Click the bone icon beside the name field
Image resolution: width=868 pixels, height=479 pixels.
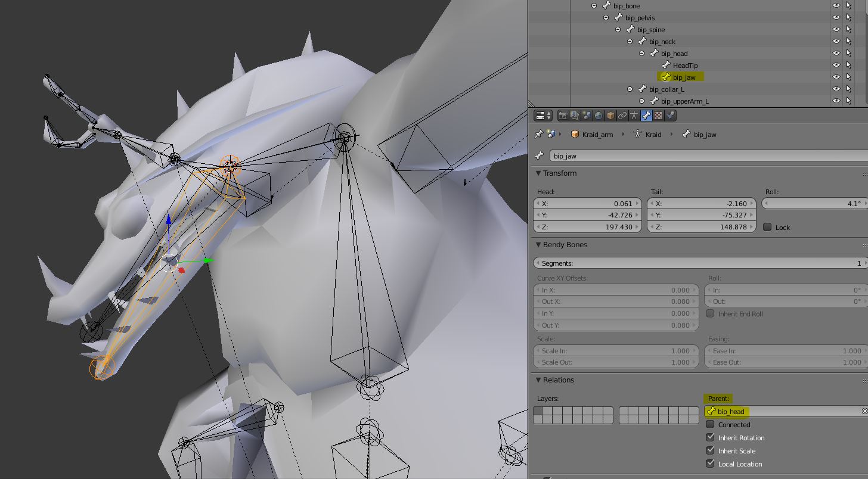click(540, 155)
